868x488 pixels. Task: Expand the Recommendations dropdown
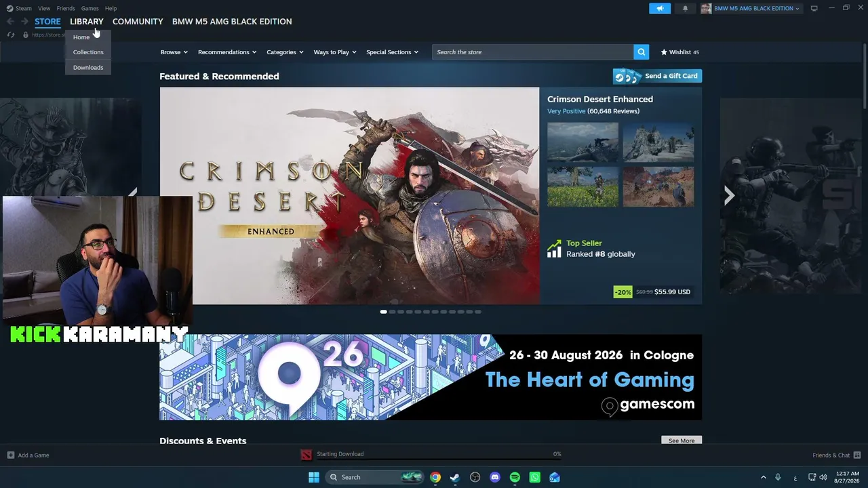coord(227,52)
